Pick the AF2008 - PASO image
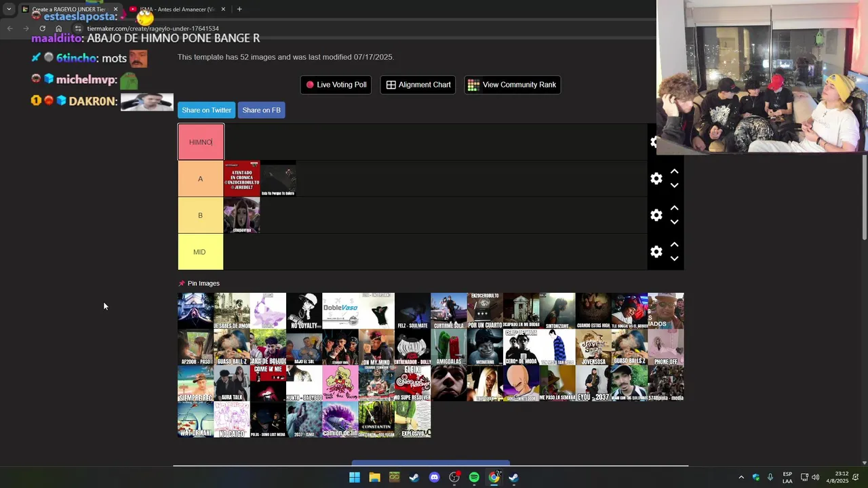 click(195, 347)
